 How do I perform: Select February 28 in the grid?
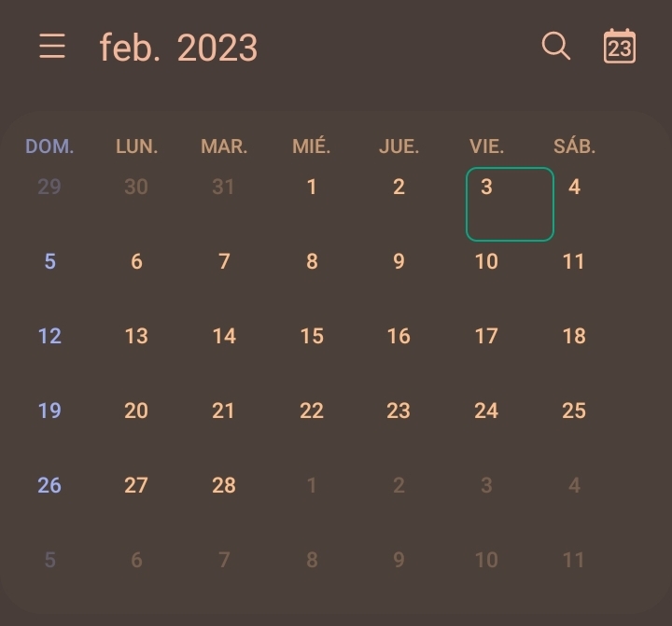224,485
